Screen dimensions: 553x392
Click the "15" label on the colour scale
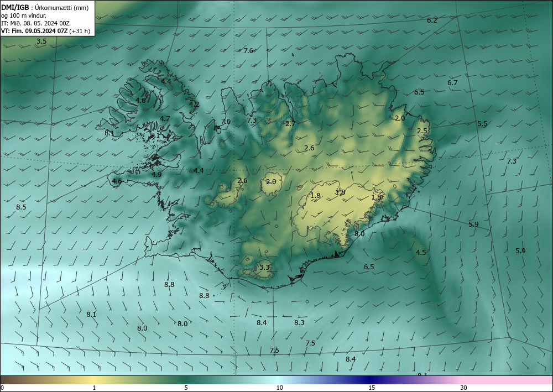pyautogui.click(x=372, y=388)
